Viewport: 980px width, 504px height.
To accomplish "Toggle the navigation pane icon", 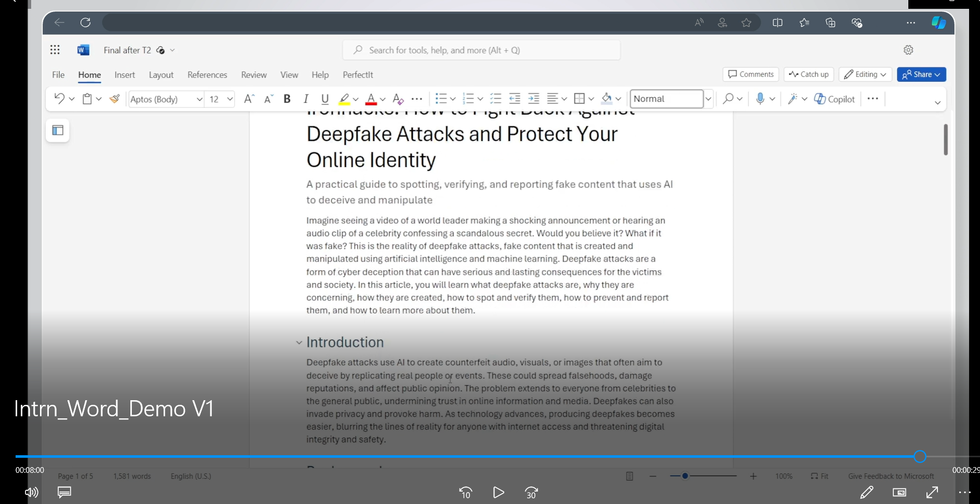I will (58, 130).
